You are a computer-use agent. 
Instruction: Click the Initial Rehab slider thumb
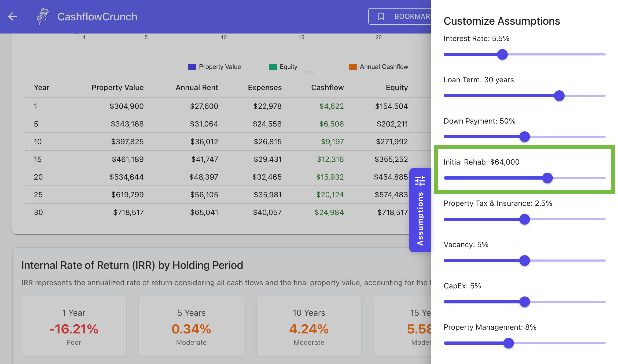[547, 178]
